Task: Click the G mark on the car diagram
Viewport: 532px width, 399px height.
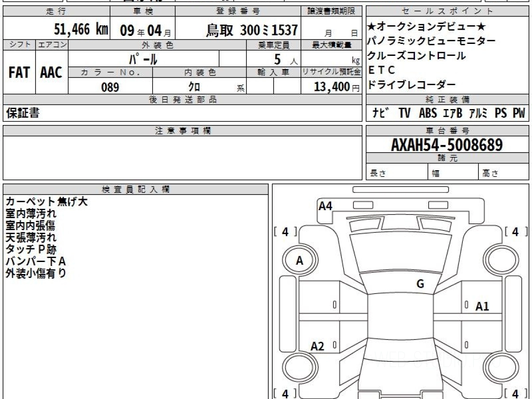Action: tap(420, 284)
